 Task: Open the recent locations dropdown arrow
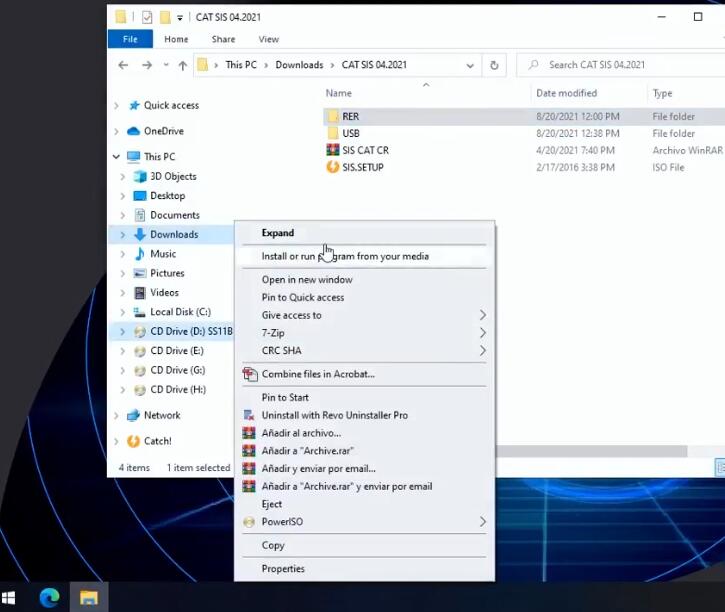pos(166,65)
